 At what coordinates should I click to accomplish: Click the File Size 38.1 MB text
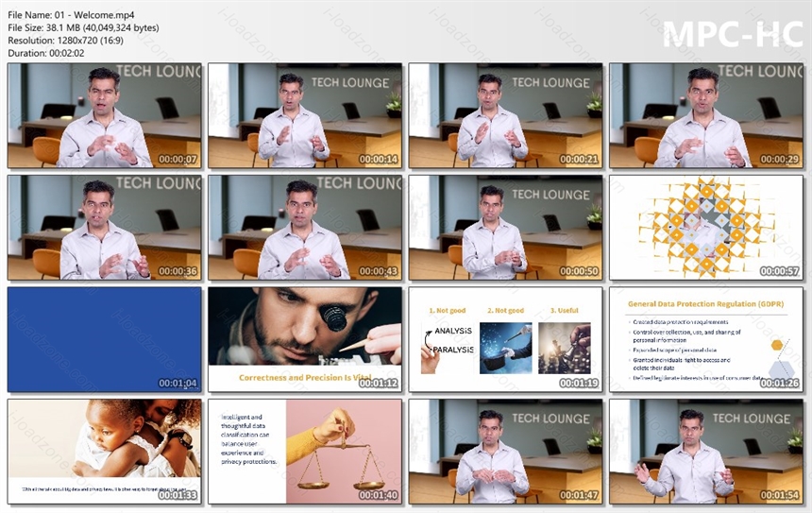pos(83,27)
